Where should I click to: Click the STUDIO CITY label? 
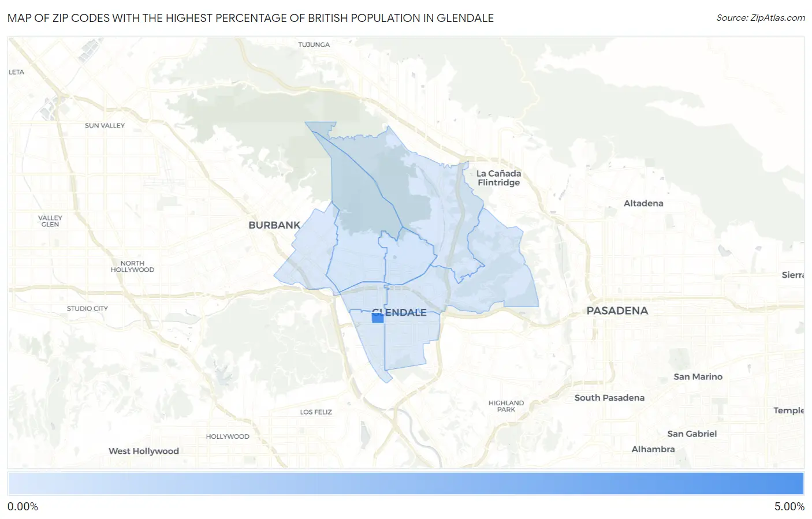click(87, 308)
